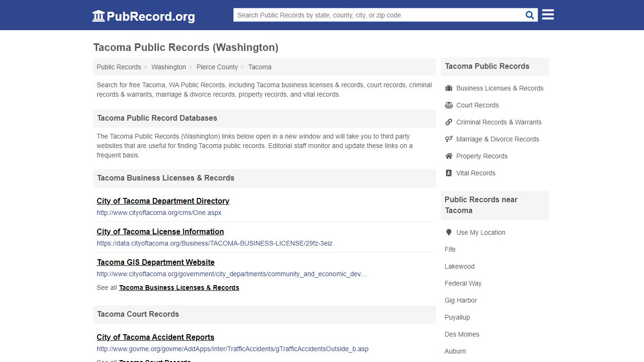
Task: Click the Tacoma Public Records sidebar heading
Action: (487, 66)
